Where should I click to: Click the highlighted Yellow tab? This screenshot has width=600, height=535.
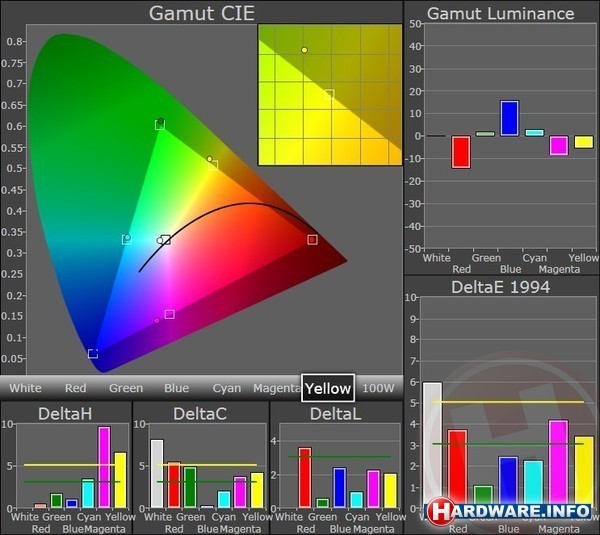(328, 388)
